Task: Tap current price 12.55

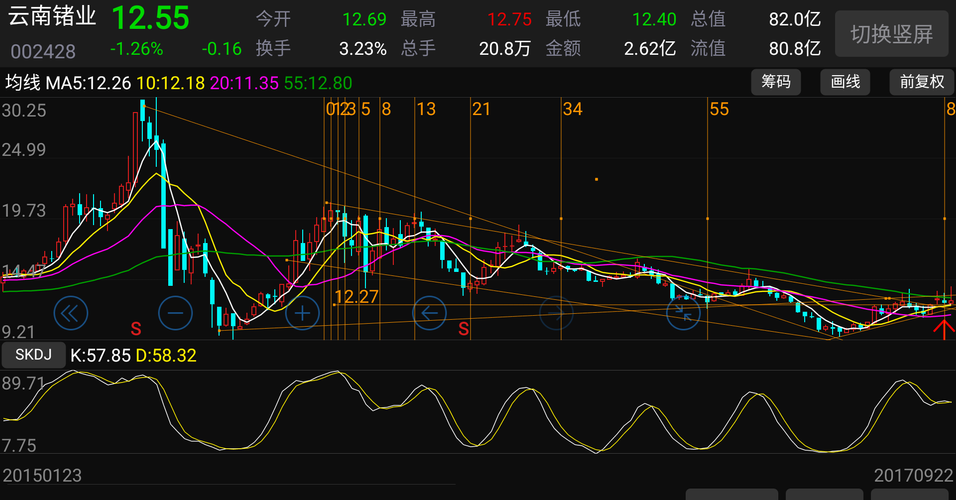Action: pos(151,18)
